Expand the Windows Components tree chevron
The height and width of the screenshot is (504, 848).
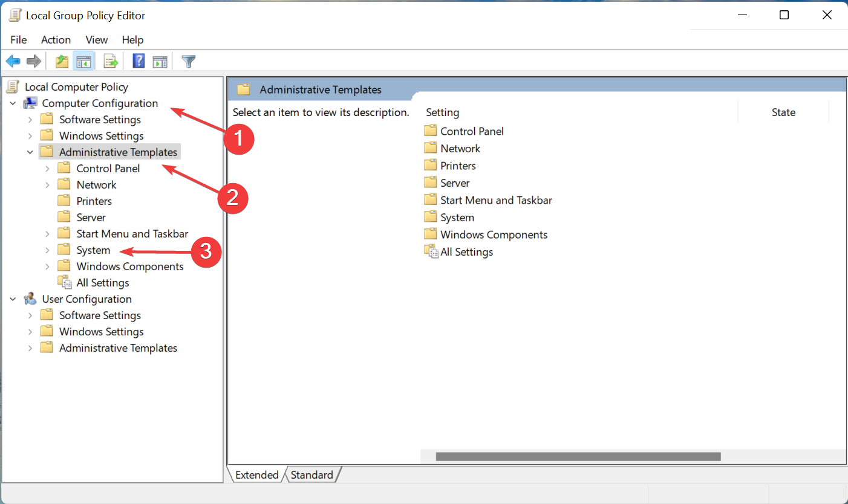[47, 267]
